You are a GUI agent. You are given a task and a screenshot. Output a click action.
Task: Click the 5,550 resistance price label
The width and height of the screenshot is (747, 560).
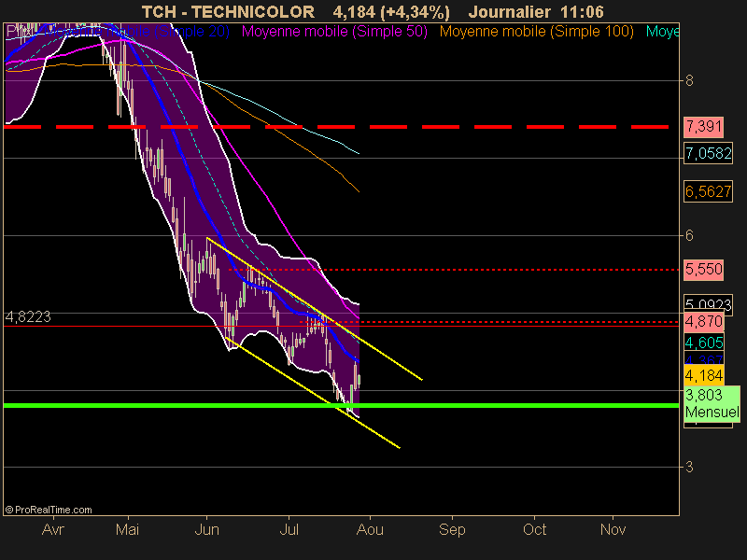pos(704,270)
